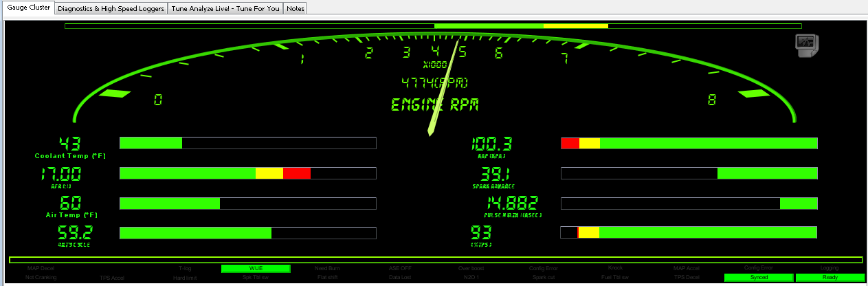The height and width of the screenshot is (286, 868).
Task: Switch to Diagnostics & High Speed Loggers tab
Action: (111, 9)
